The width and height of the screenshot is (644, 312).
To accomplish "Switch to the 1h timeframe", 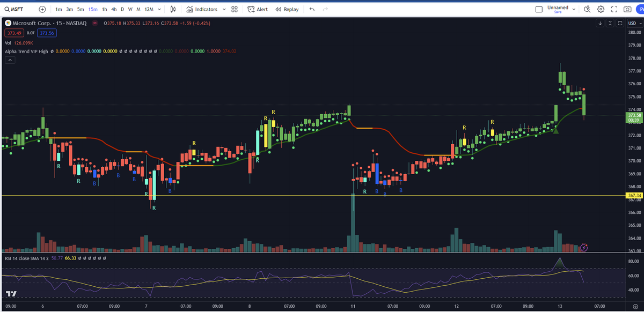I will point(105,9).
